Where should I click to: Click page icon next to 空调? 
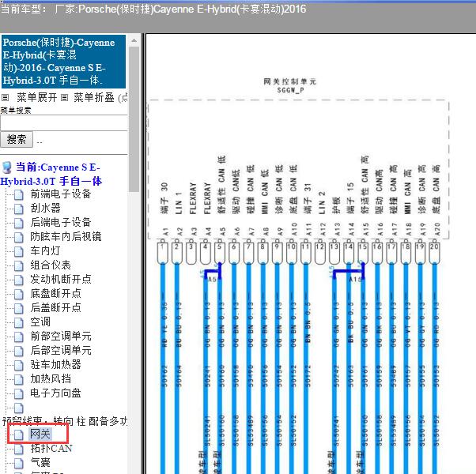[18, 322]
